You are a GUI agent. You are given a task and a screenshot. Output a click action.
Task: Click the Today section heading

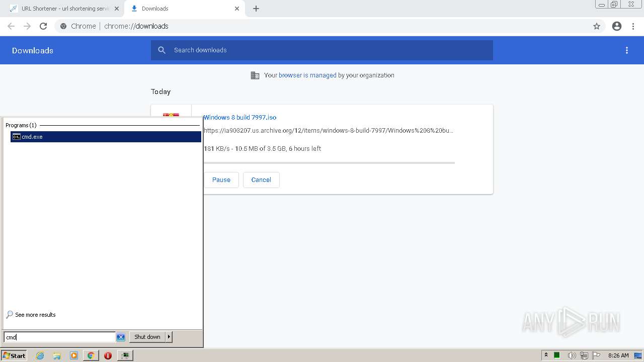(x=161, y=92)
